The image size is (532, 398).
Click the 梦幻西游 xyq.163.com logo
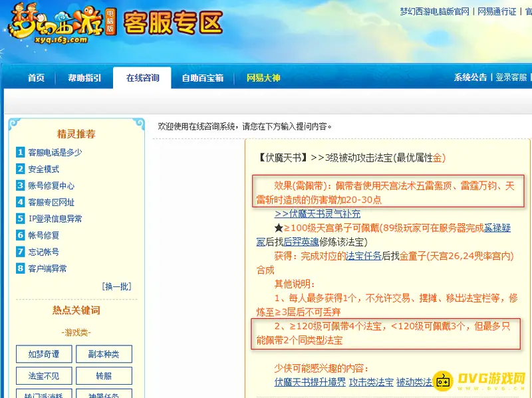click(x=62, y=23)
